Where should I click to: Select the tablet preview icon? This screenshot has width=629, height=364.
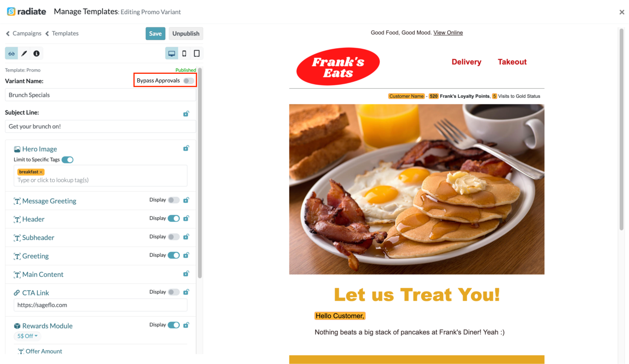(x=197, y=53)
